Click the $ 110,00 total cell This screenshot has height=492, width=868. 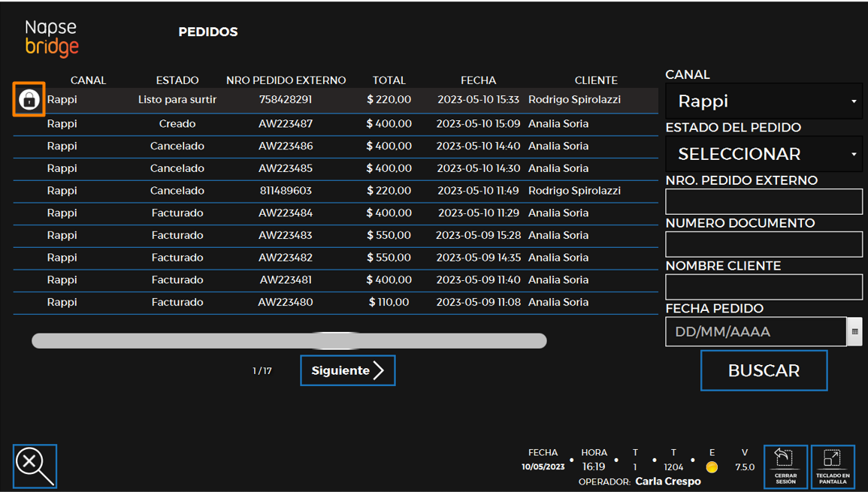389,302
